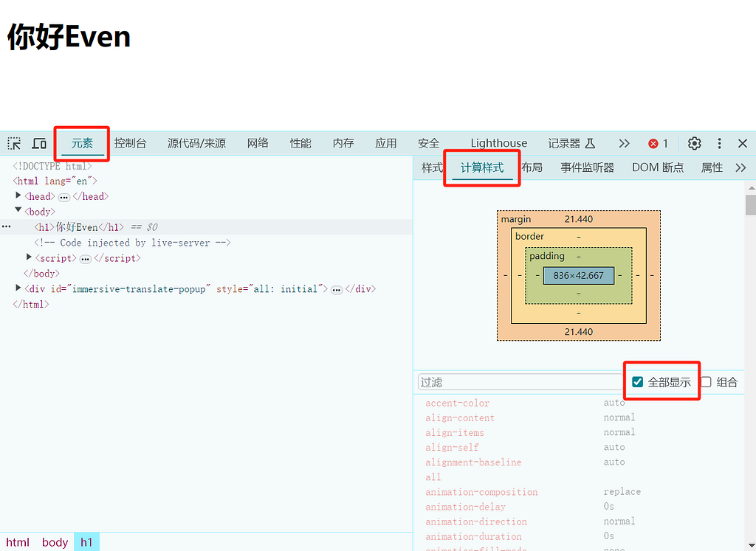This screenshot has height=551, width=756.
Task: Click the 你好Even page heading
Action: tap(69, 37)
